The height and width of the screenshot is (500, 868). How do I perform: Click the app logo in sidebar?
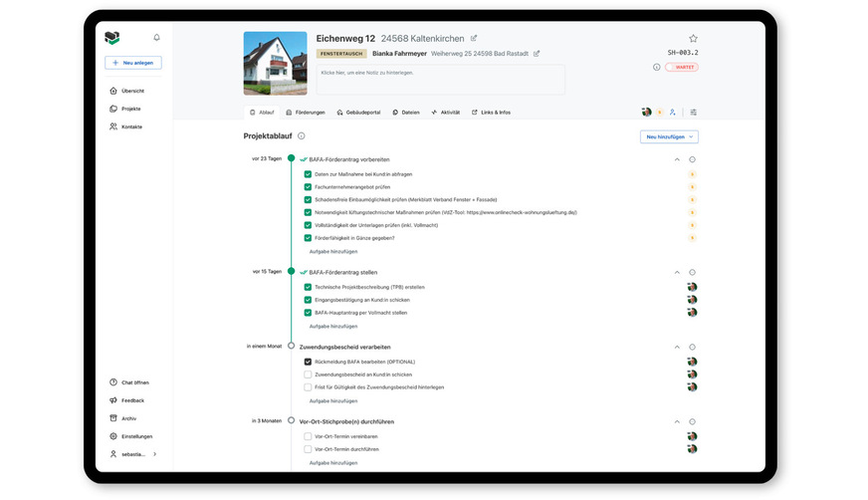(112, 37)
